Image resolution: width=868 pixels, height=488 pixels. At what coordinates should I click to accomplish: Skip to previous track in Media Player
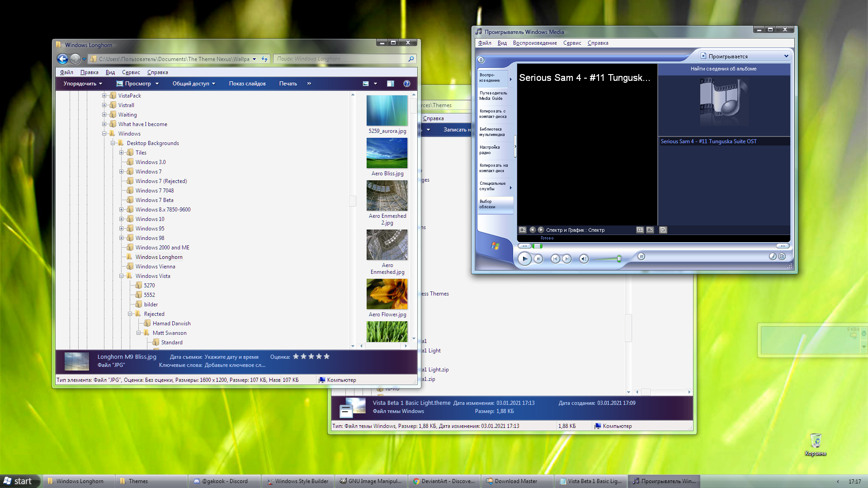[555, 258]
